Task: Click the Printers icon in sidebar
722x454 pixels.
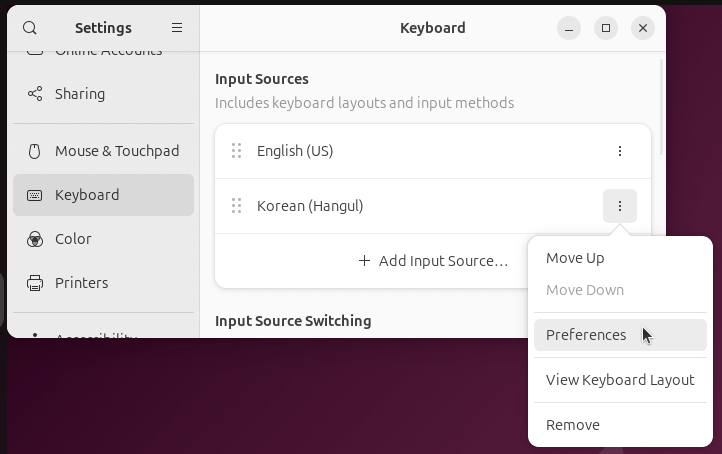Action: 35,283
